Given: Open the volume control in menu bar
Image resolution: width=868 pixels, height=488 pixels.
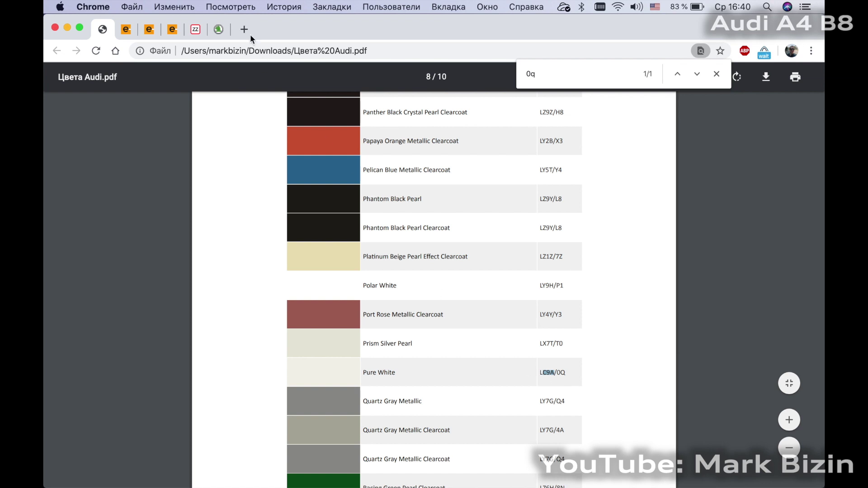Looking at the screenshot, I should tap(637, 7).
